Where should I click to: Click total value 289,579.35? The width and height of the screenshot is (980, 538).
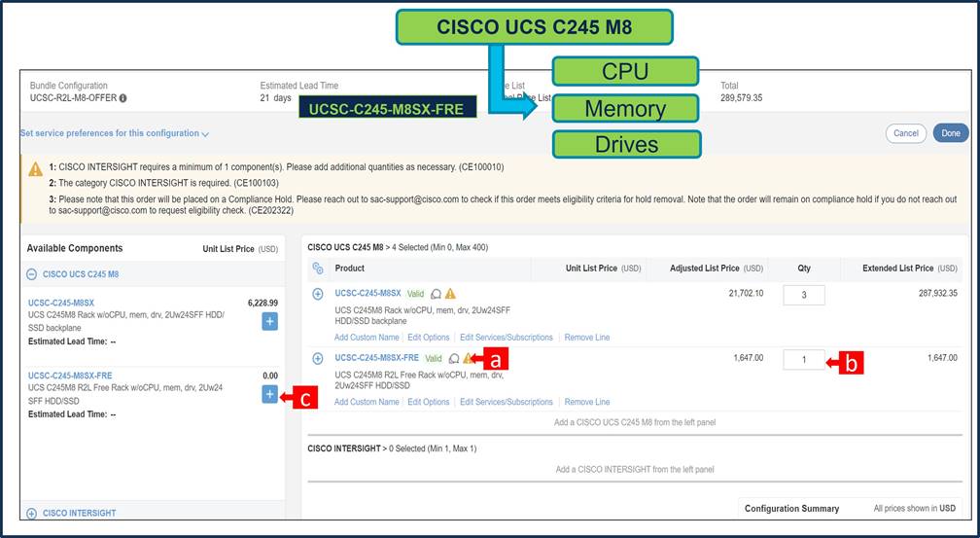[741, 98]
